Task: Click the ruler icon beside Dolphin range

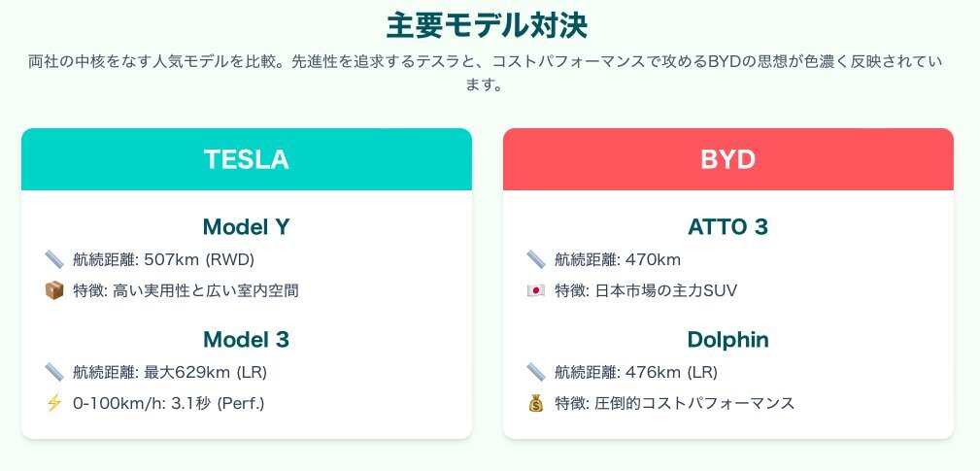Action: [x=536, y=372]
